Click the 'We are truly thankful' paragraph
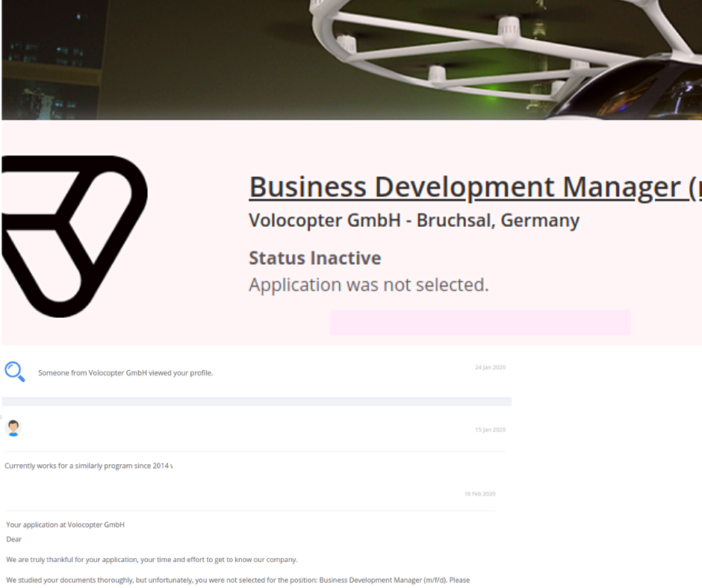Screen dimensions: 702x588 coord(152,560)
